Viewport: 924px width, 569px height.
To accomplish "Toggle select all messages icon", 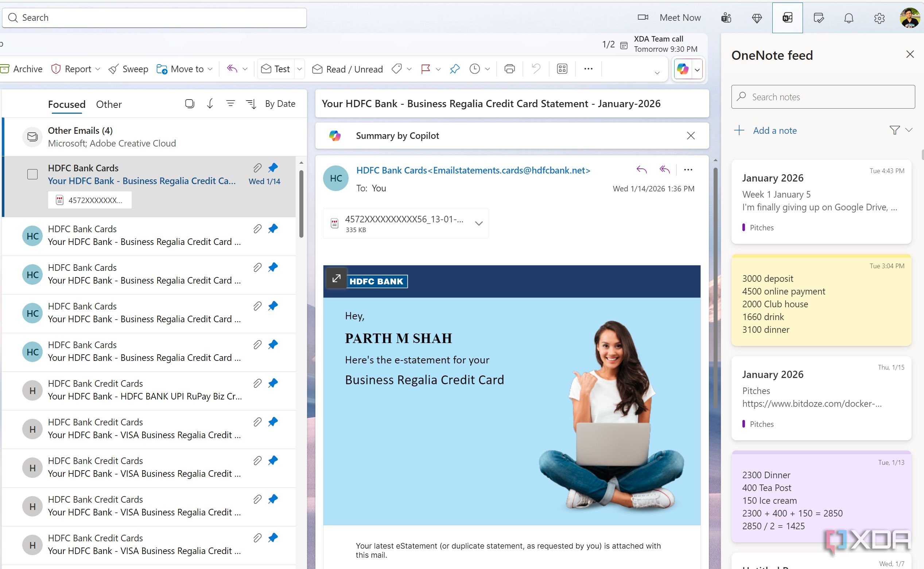I will [190, 104].
